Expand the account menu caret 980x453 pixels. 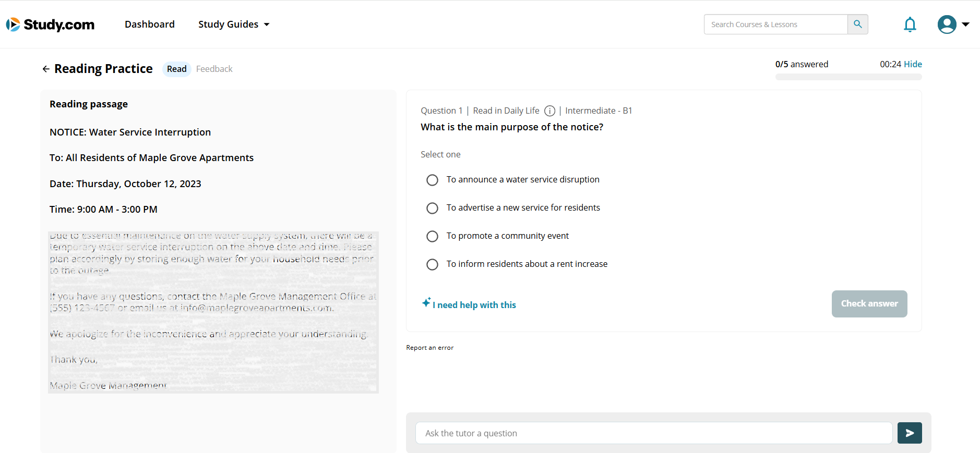pyautogui.click(x=965, y=25)
